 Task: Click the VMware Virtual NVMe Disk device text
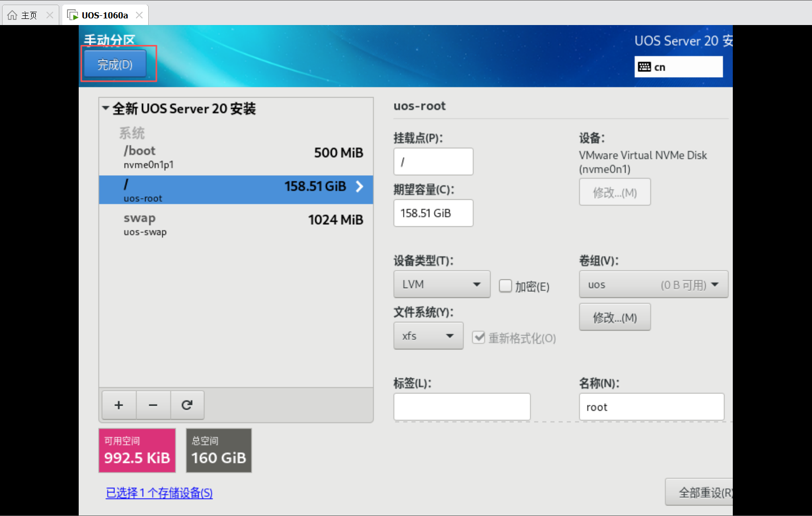pos(643,162)
